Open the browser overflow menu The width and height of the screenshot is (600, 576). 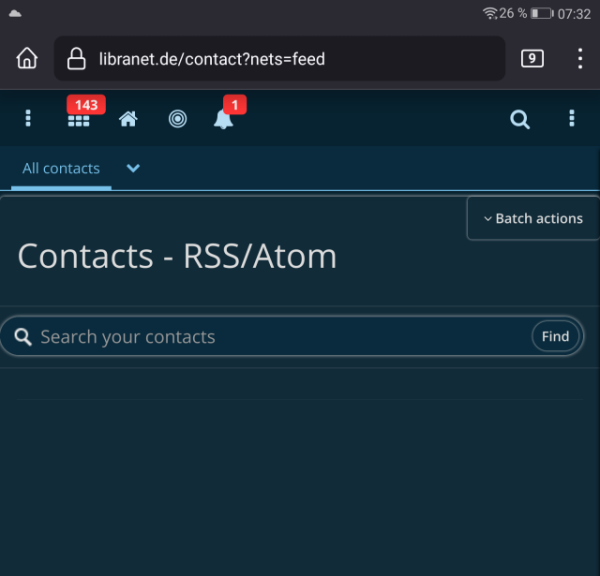tap(580, 59)
